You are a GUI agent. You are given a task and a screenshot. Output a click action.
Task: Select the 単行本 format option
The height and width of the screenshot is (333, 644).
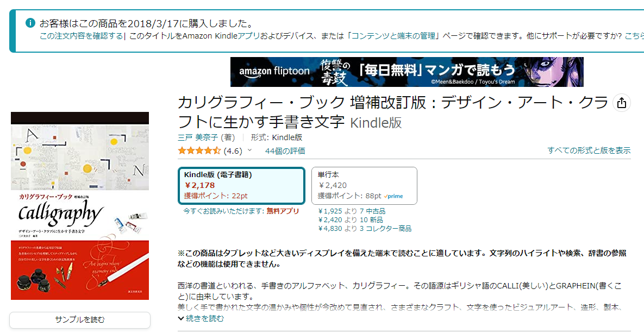[364, 186]
